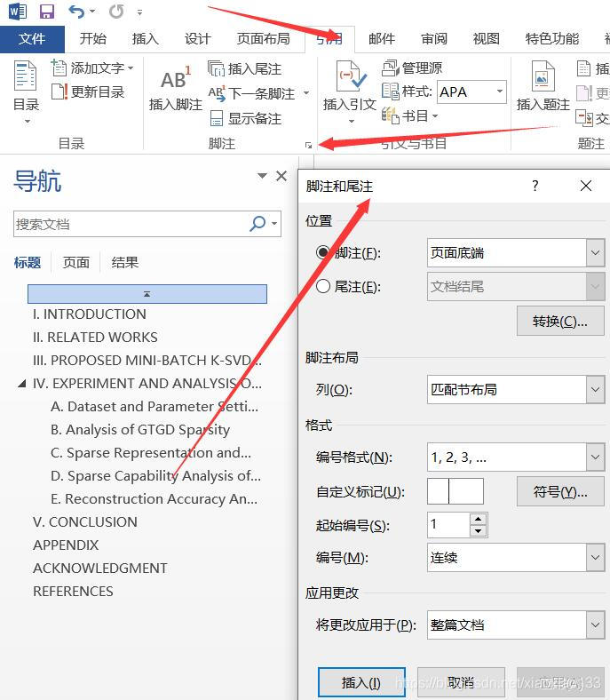The image size is (610, 700).
Task: Click the 符号(Y)... button
Action: [560, 491]
